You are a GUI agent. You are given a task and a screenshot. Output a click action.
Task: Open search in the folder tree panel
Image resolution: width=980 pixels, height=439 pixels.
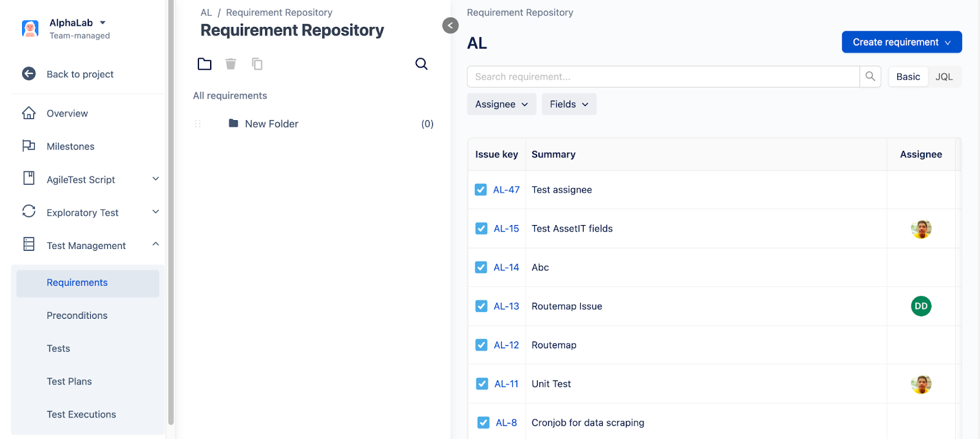[x=421, y=64]
